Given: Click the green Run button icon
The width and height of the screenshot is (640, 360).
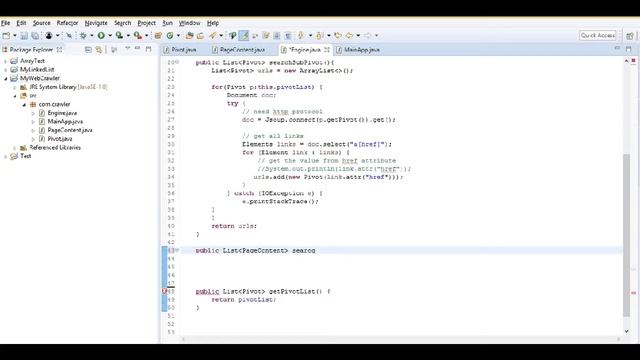Looking at the screenshot, I should (101, 36).
